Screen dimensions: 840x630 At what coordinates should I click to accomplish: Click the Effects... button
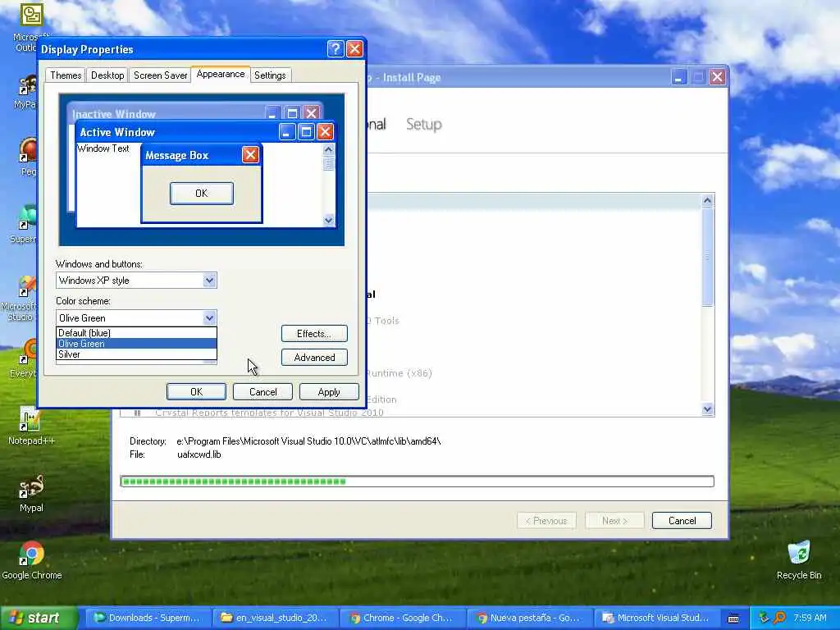point(314,334)
